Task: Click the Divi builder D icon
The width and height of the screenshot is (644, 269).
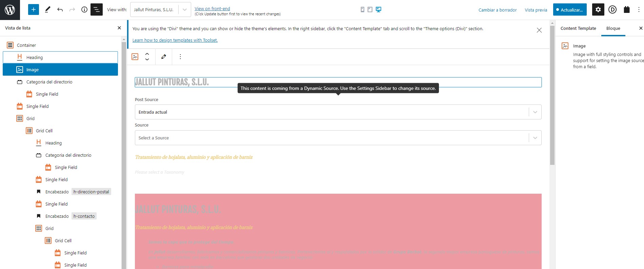Action: pos(612,10)
